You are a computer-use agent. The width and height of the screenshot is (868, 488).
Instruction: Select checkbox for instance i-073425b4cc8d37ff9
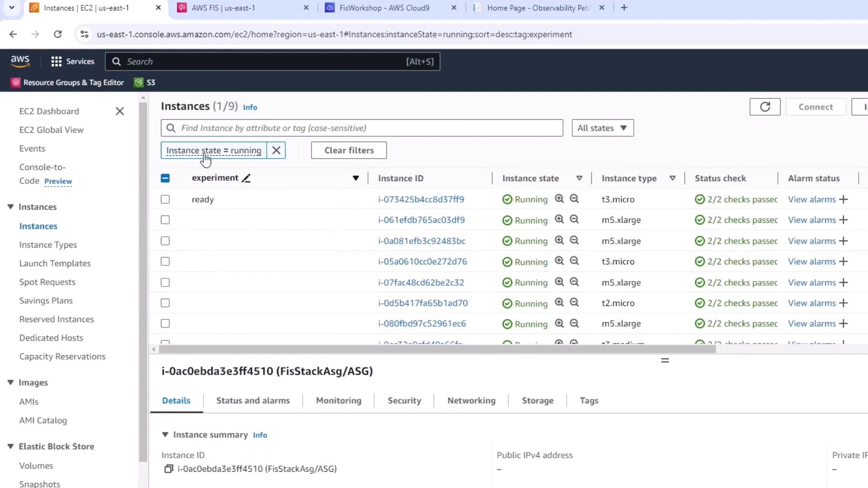pos(165,199)
